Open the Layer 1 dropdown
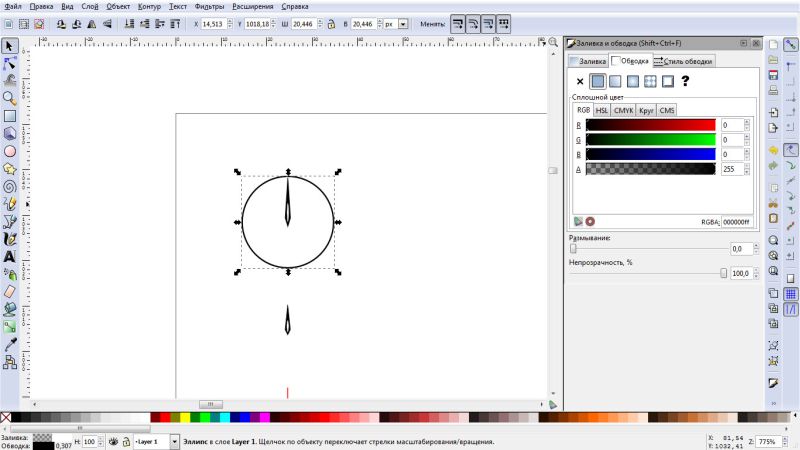 click(x=174, y=442)
